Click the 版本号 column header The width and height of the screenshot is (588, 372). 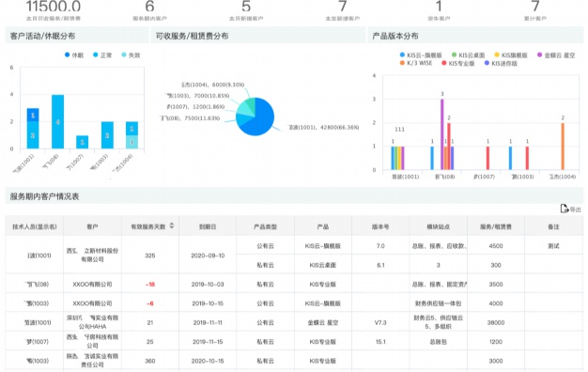point(380,226)
